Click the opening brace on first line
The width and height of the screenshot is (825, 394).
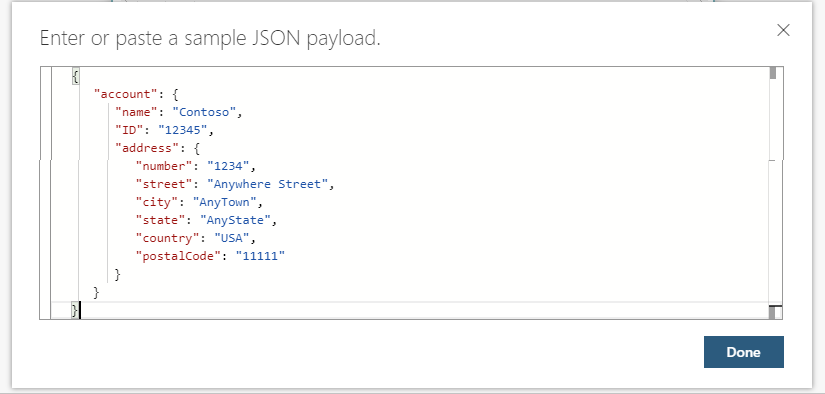pos(75,77)
